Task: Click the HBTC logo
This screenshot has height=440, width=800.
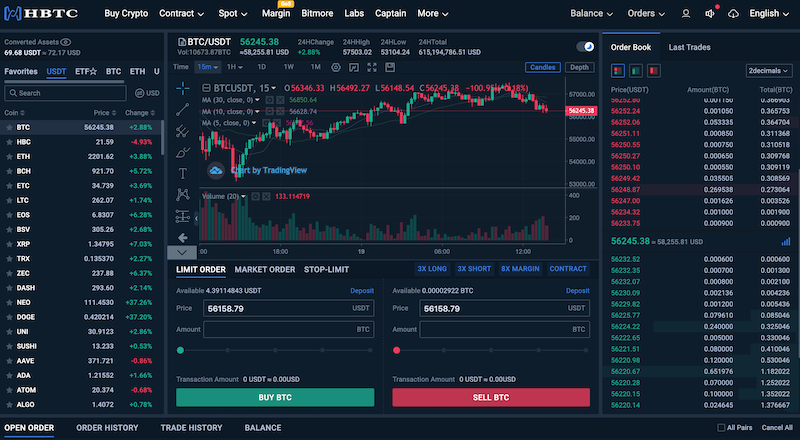Action: coord(41,14)
